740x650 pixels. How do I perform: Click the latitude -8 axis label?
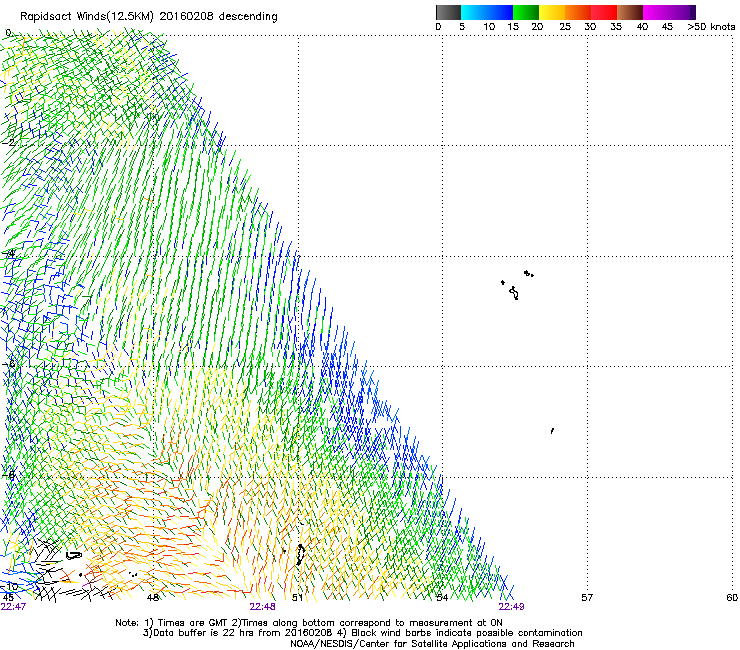pyautogui.click(x=8, y=475)
